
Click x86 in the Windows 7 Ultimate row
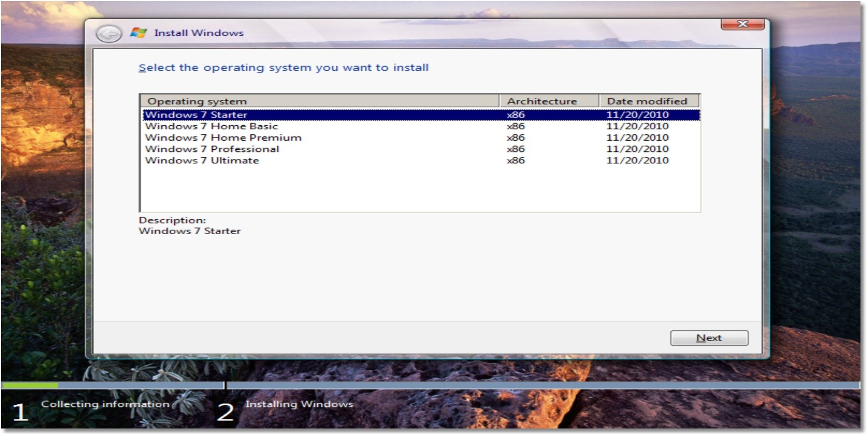[516, 160]
